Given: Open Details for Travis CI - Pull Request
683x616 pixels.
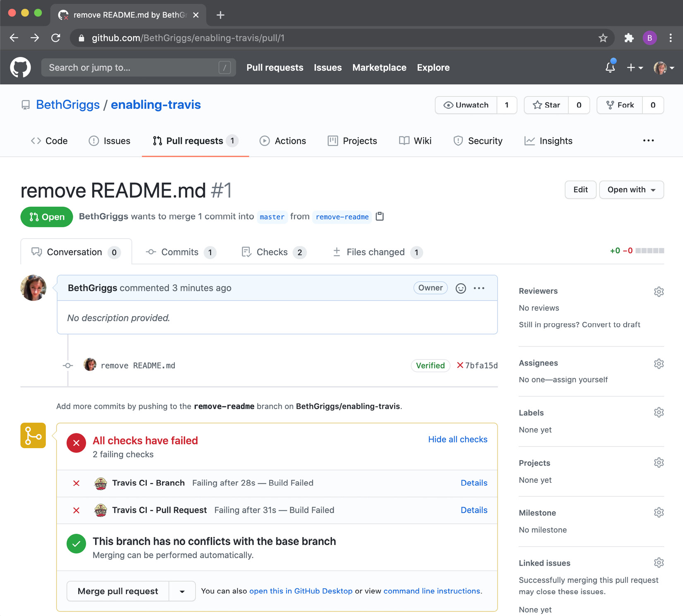Looking at the screenshot, I should 474,510.
